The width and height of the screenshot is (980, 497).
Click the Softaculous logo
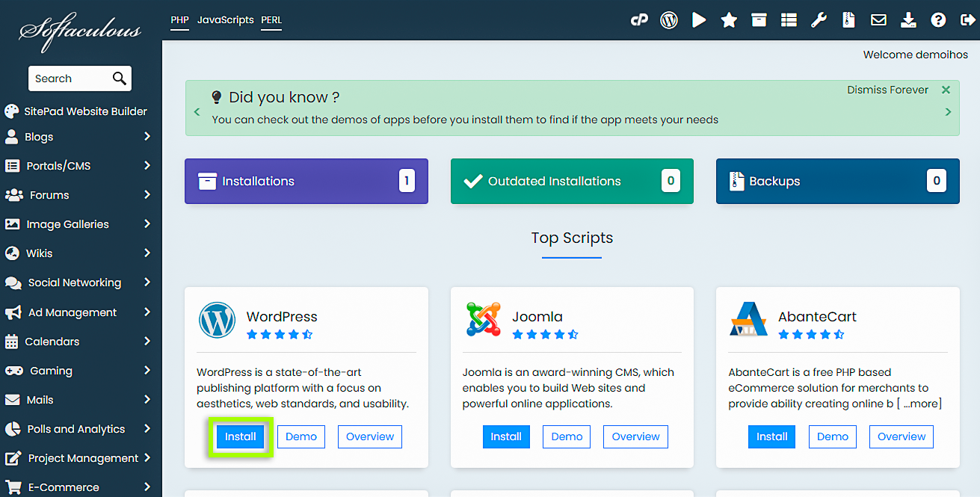(x=80, y=31)
